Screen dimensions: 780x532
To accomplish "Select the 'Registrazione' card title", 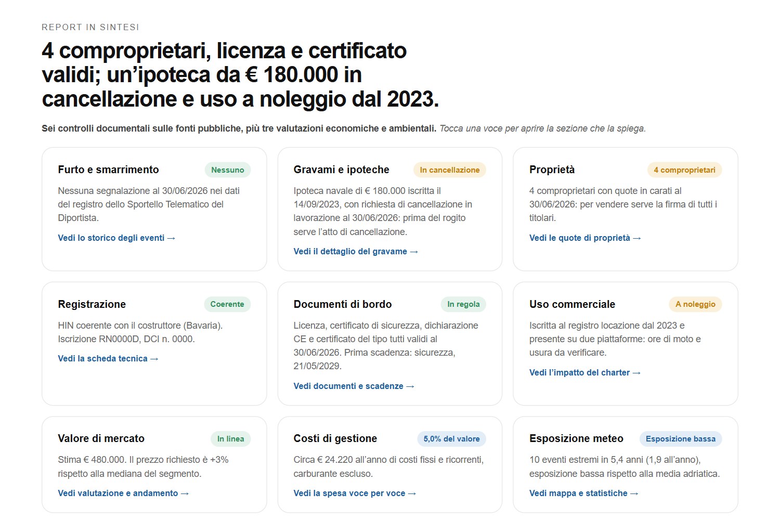I will tap(92, 304).
